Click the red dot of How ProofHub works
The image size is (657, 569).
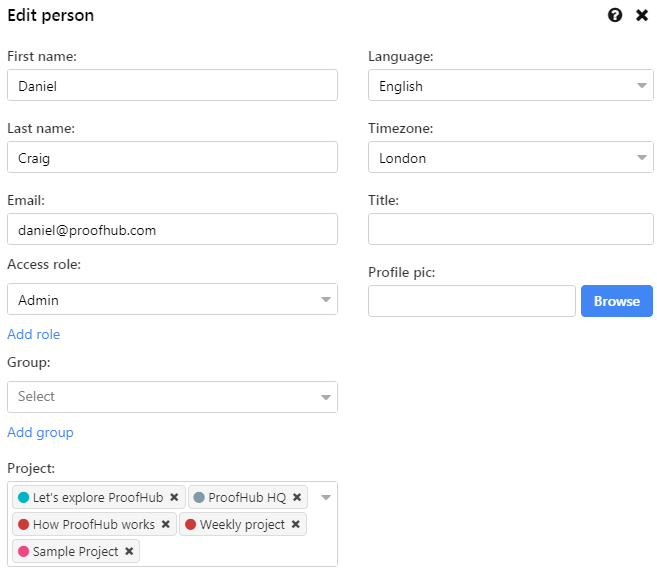pos(23,524)
